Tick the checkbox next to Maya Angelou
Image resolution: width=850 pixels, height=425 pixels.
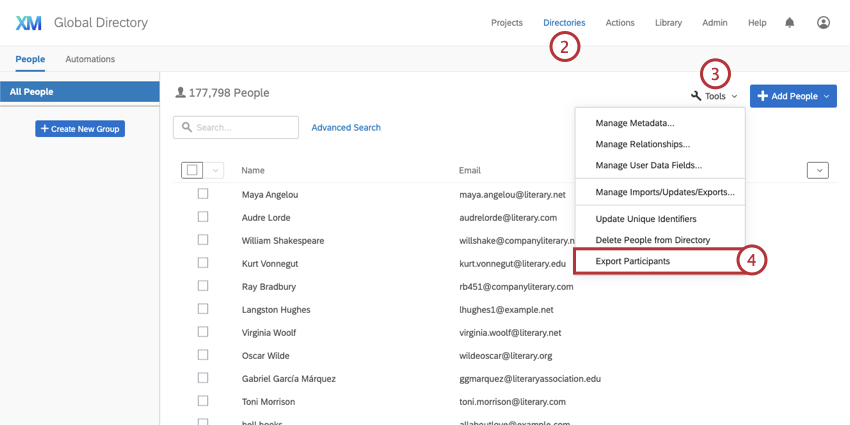203,194
